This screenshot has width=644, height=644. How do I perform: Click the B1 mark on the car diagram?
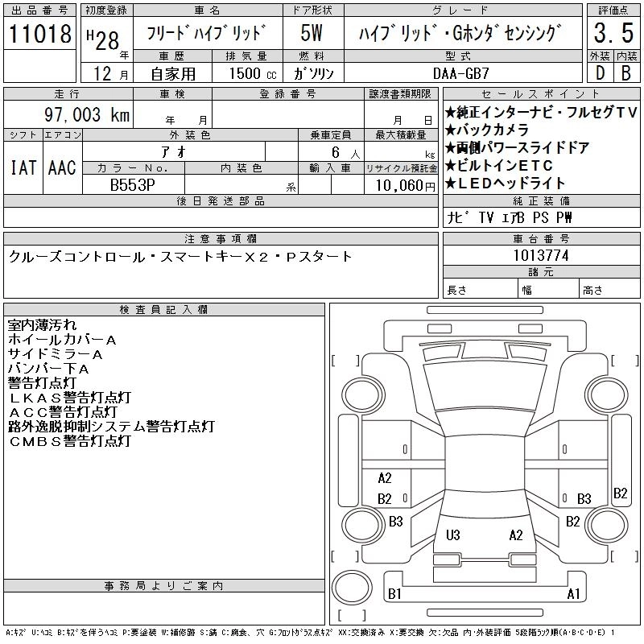click(394, 594)
